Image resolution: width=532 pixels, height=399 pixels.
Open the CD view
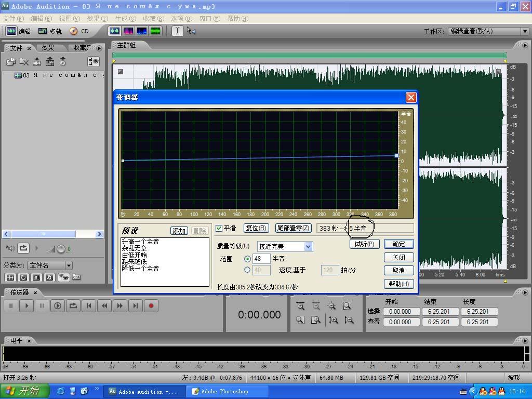click(x=79, y=31)
